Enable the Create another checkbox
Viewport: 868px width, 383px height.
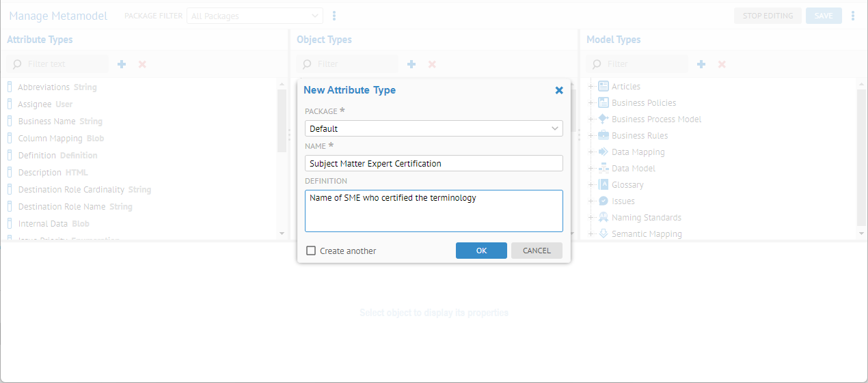[x=311, y=251]
